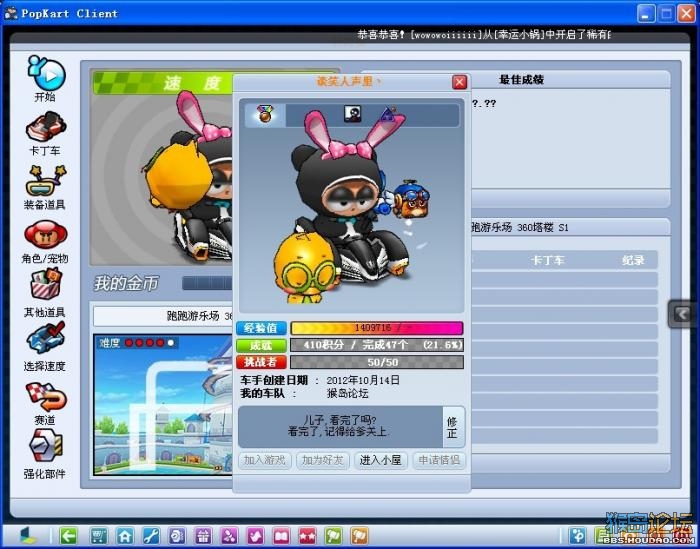Click the 开始 start icon in sidebar
This screenshot has width=700, height=549.
pyautogui.click(x=46, y=73)
